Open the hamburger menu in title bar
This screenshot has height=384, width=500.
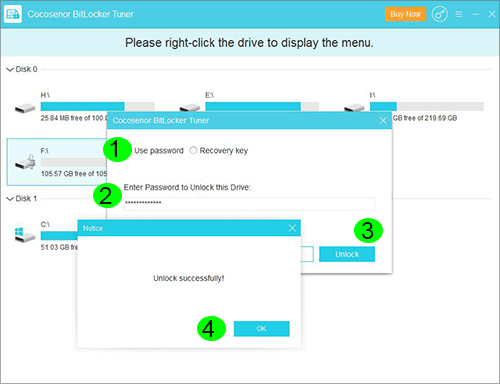[x=459, y=14]
